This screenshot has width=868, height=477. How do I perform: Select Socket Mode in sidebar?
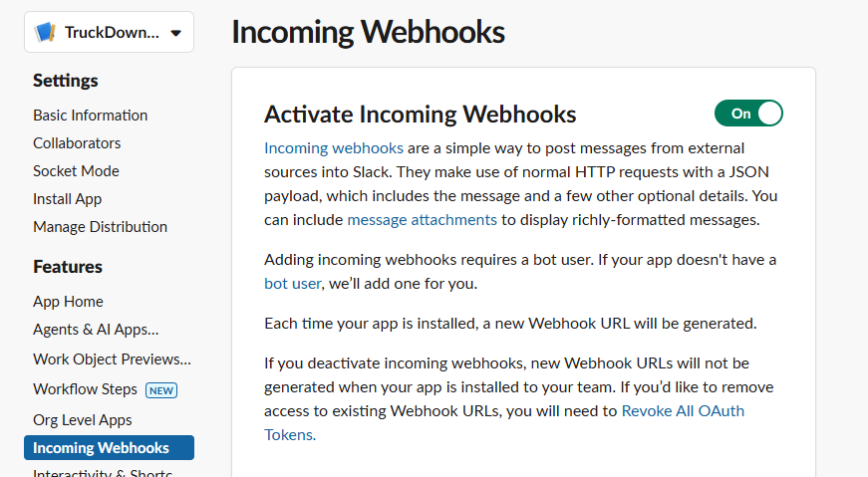76,171
